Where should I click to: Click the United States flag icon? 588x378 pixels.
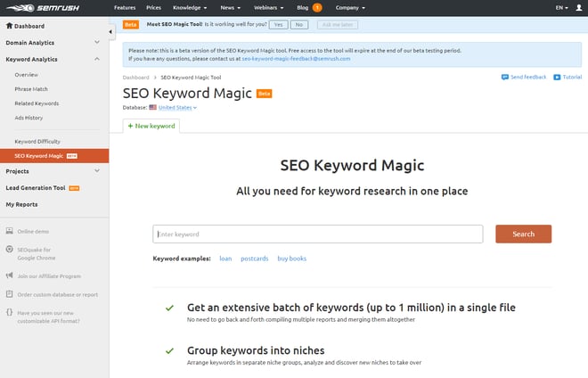(x=152, y=107)
